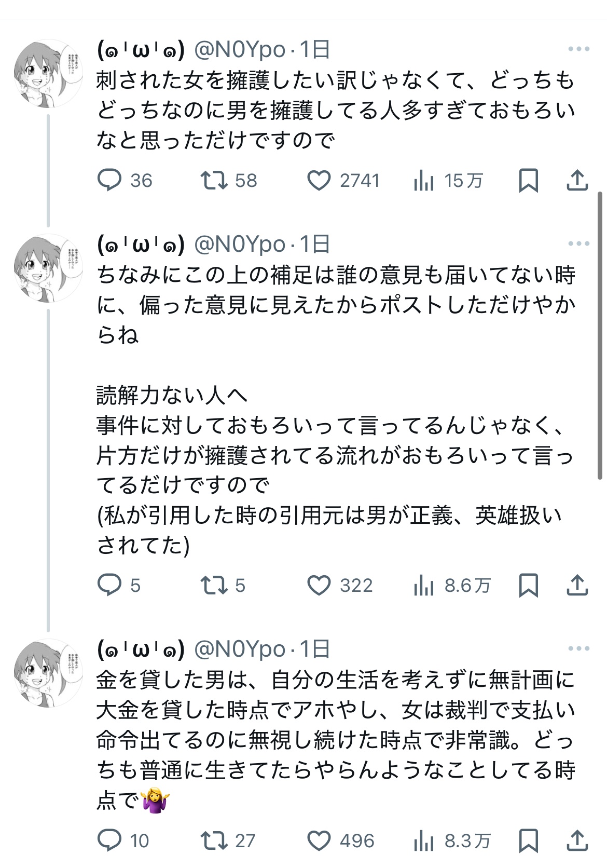Image resolution: width=607 pixels, height=868 pixels.
Task: Like the post with 322 likes
Action: [319, 585]
